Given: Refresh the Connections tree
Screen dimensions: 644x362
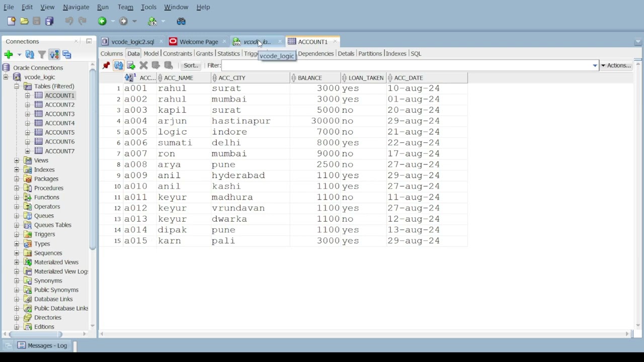Looking at the screenshot, I should click(30, 54).
